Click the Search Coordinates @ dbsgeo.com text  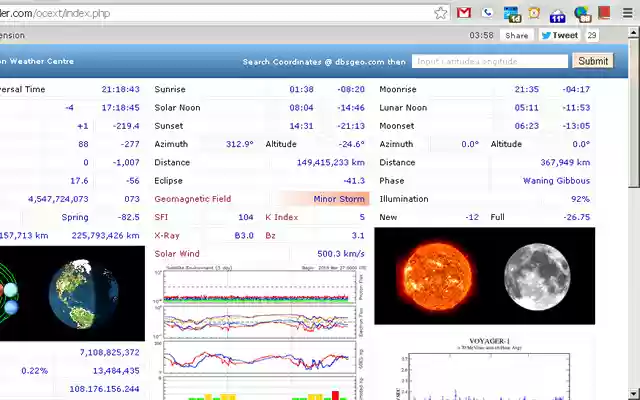click(x=324, y=62)
